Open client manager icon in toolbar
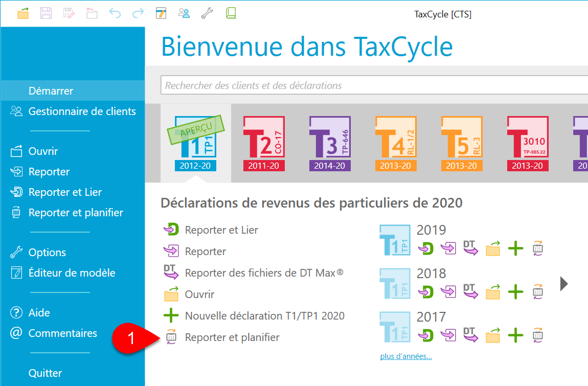 [x=184, y=14]
